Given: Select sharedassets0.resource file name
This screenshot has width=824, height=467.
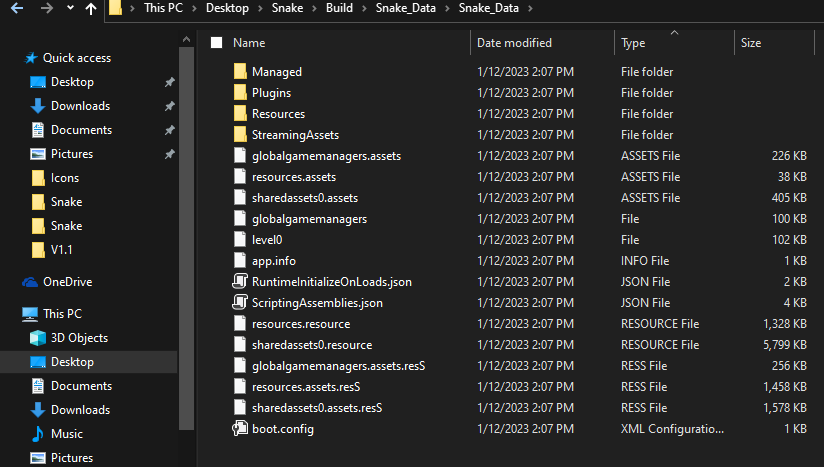Looking at the screenshot, I should (x=312, y=345).
